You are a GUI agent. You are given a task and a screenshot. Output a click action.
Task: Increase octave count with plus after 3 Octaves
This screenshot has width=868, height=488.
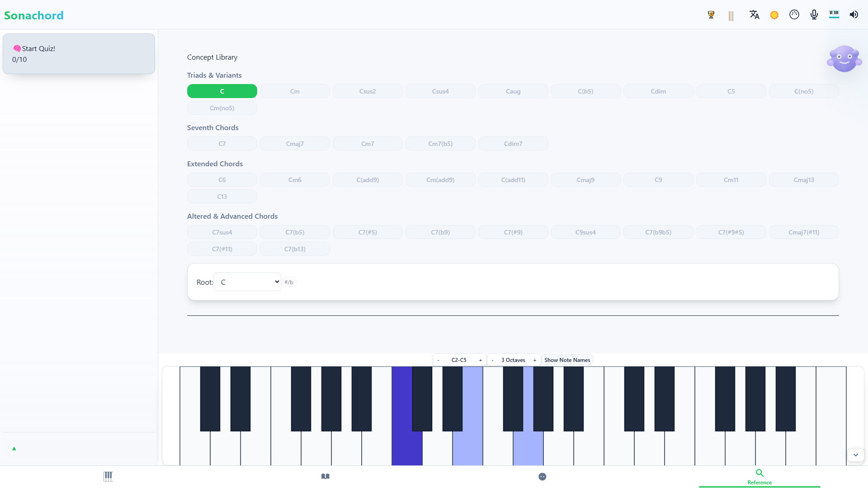(534, 360)
